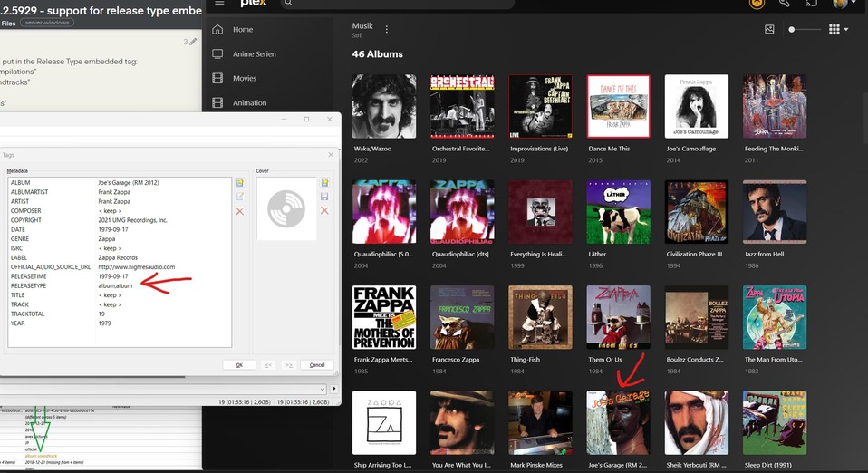Screen dimensions: 868x473
Task: Focus the Plex search field
Action: tap(397, 3)
